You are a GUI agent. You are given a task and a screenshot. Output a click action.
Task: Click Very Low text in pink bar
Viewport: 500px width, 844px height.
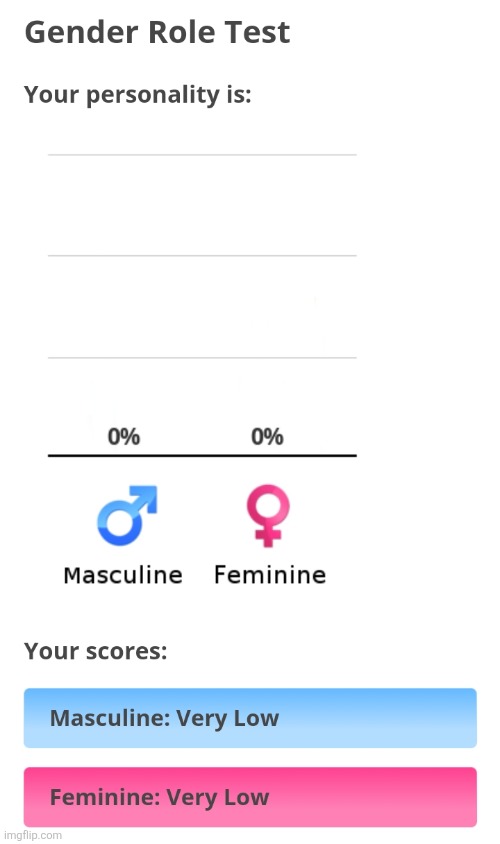[217, 797]
